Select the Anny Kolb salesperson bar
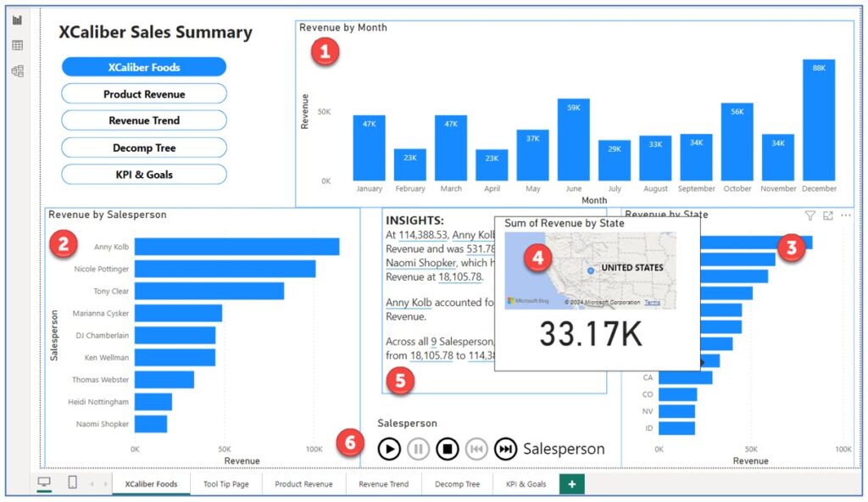 pos(237,247)
